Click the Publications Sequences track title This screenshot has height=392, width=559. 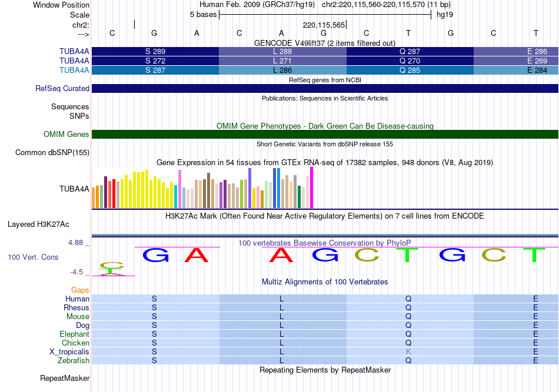click(x=325, y=98)
